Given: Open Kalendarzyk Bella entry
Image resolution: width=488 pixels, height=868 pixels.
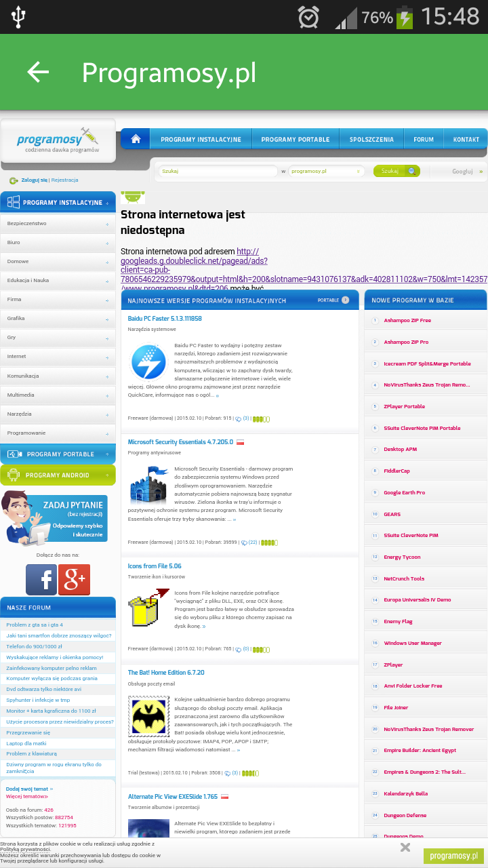Looking at the screenshot, I should 406,793.
